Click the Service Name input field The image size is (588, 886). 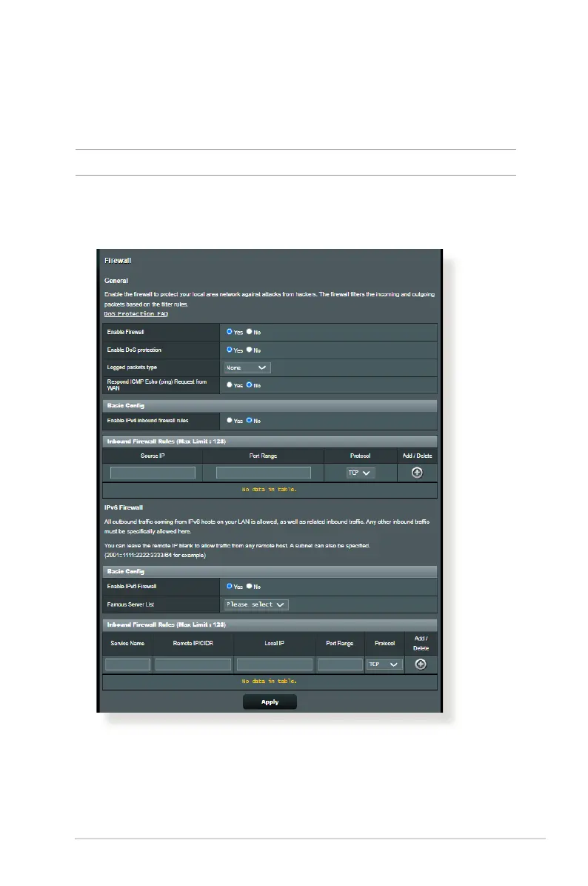point(127,664)
